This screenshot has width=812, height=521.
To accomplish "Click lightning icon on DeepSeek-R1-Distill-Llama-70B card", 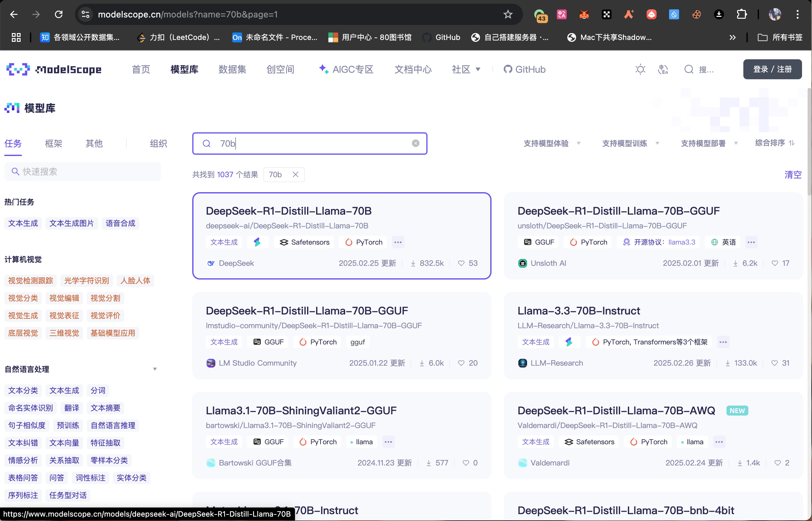I will coord(257,242).
